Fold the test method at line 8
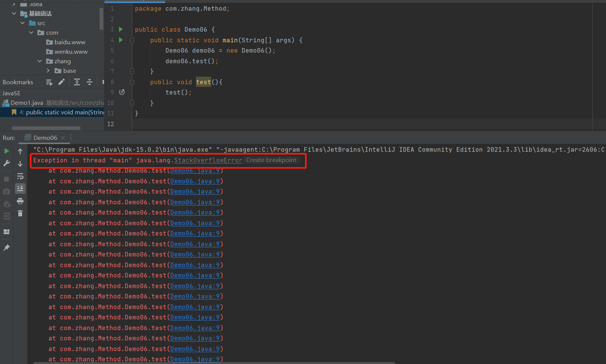The image size is (606, 364). coord(132,82)
